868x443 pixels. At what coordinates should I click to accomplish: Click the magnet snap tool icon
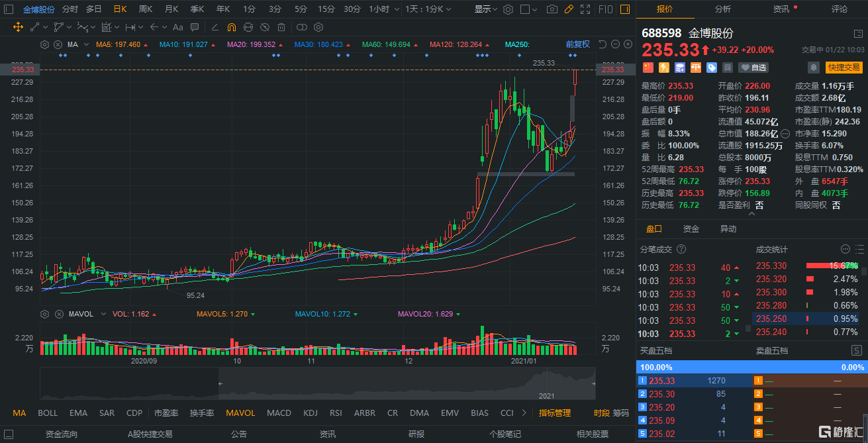click(231, 27)
